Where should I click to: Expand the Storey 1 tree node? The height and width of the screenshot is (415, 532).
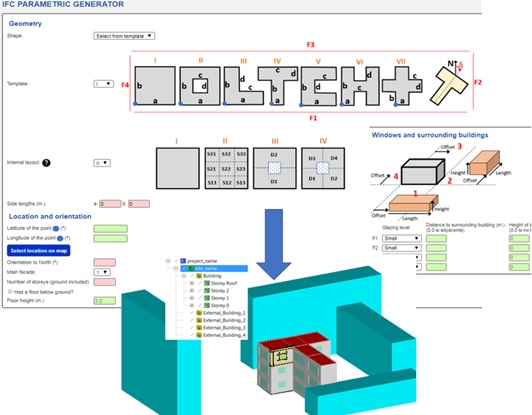tap(191, 298)
